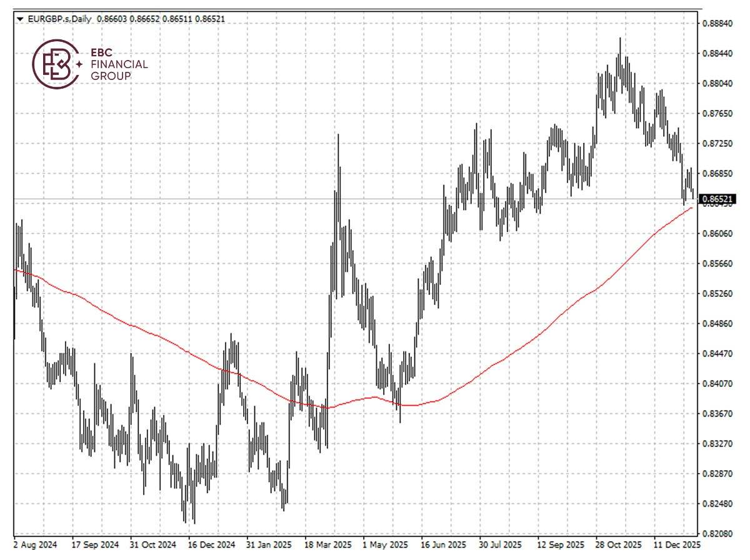Expand the EURGBP.s,Daily chart dropdown triangle
The image size is (750, 560).
[20, 19]
